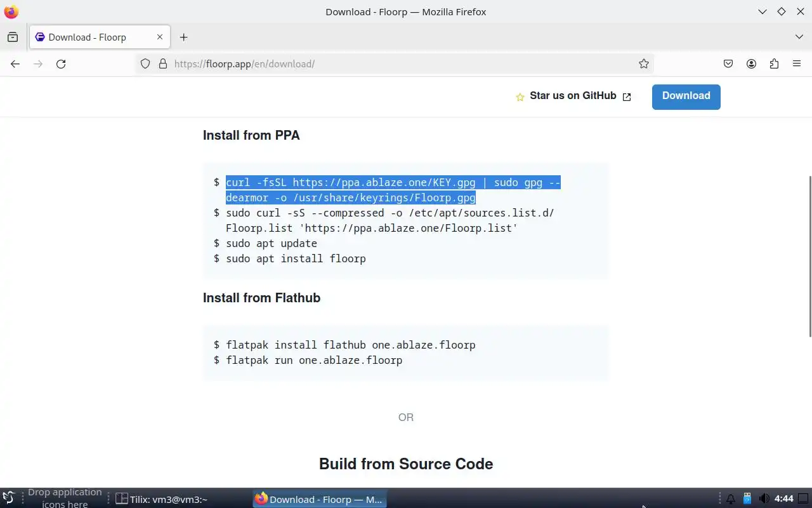Open the tracking protection shield icon
Image resolution: width=812 pixels, height=508 pixels.
point(145,63)
